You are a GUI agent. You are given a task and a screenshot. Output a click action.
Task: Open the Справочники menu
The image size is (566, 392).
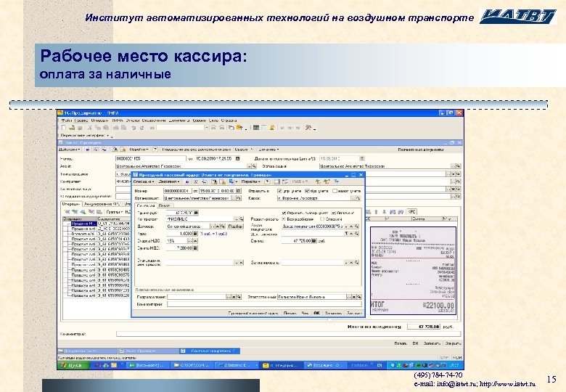154,121
